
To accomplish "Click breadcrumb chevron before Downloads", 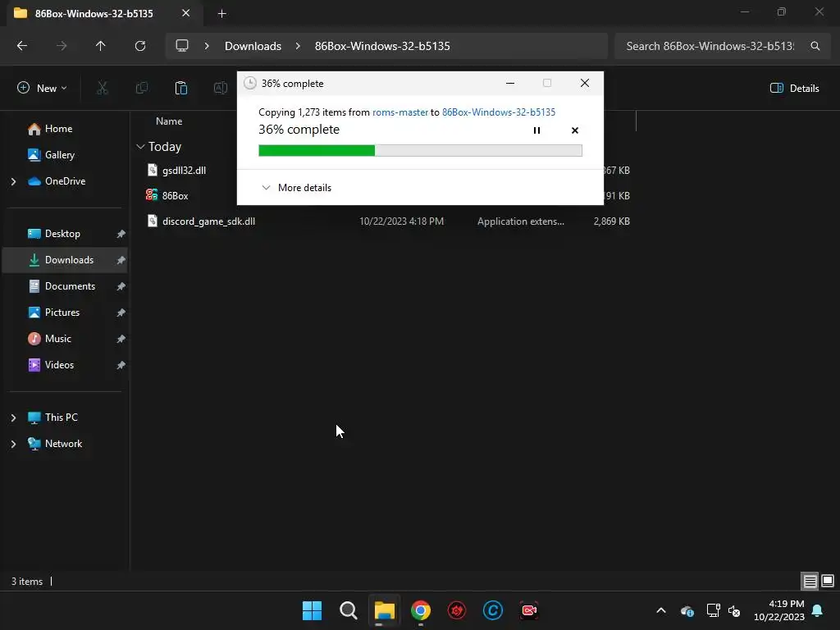I will (207, 46).
